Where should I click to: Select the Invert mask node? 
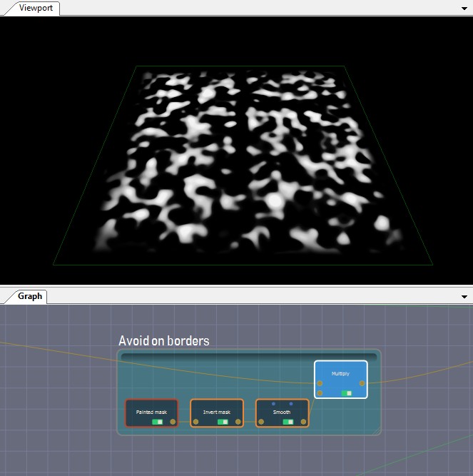[x=217, y=413]
